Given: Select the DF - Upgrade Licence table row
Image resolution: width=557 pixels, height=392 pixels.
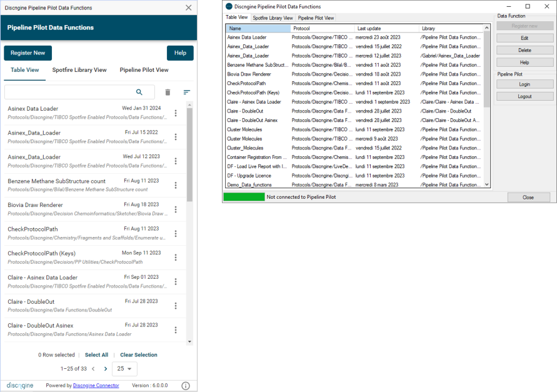Looking at the screenshot, I should pos(355,176).
